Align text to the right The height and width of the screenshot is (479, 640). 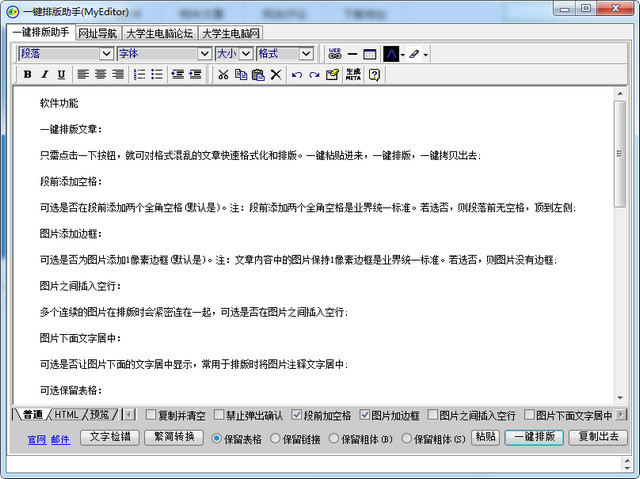(x=118, y=74)
